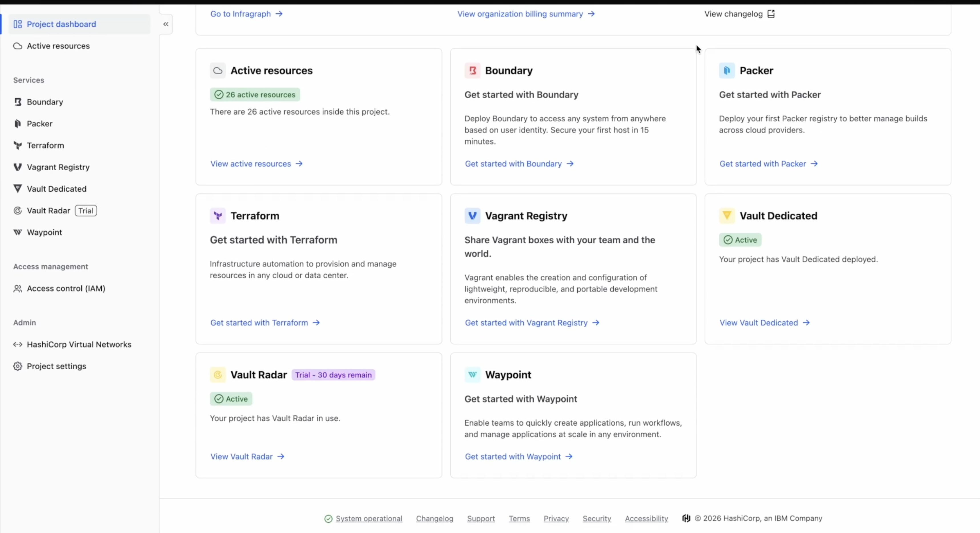Image resolution: width=980 pixels, height=533 pixels.
Task: Click the Packer logo icon in sidebar
Action: tap(17, 123)
